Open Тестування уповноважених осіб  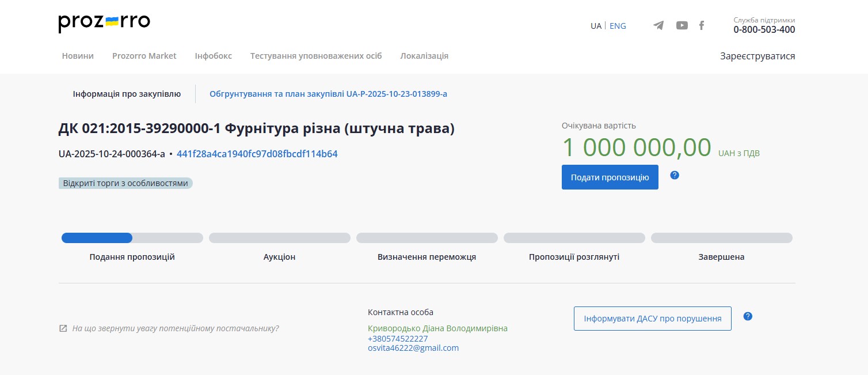coord(315,56)
